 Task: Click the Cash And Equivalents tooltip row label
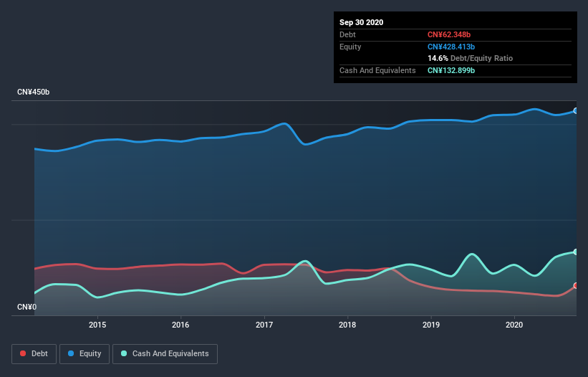coord(377,70)
